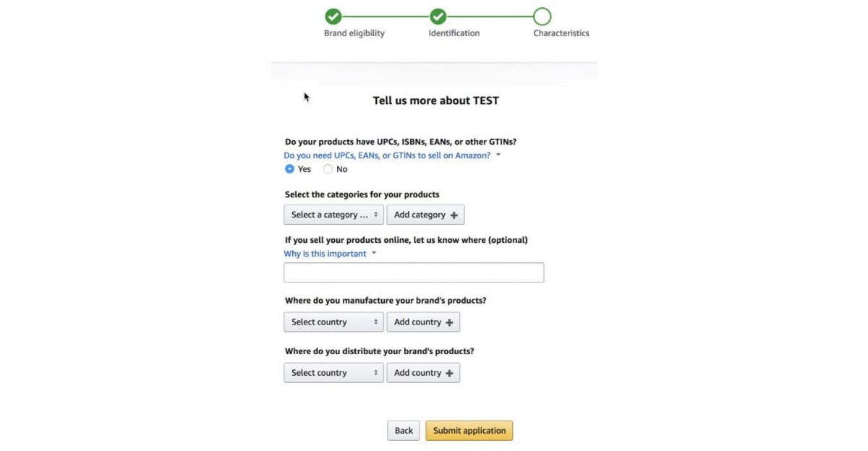Click arrow icon next to GTINs question link
Screen dimensions: 868x451
pyautogui.click(x=498, y=155)
